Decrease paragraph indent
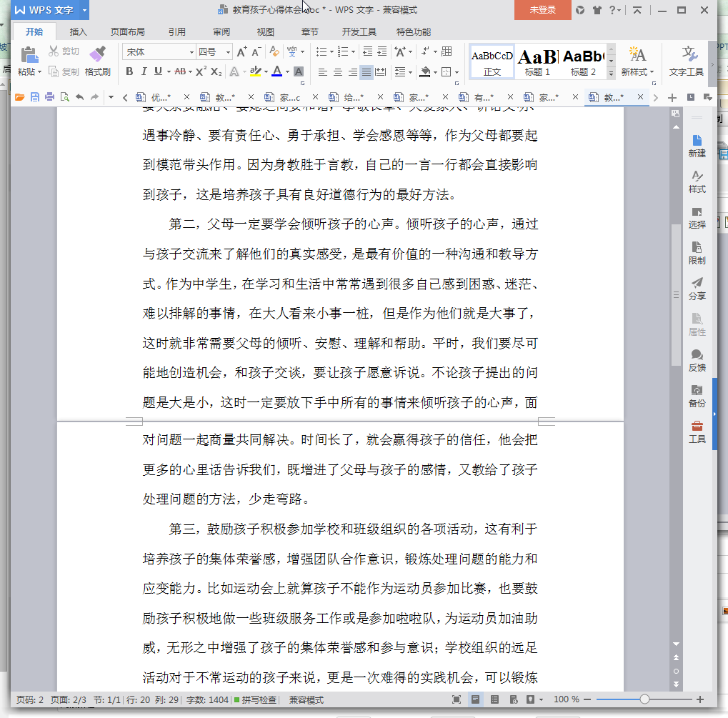728x718 pixels. [368, 51]
